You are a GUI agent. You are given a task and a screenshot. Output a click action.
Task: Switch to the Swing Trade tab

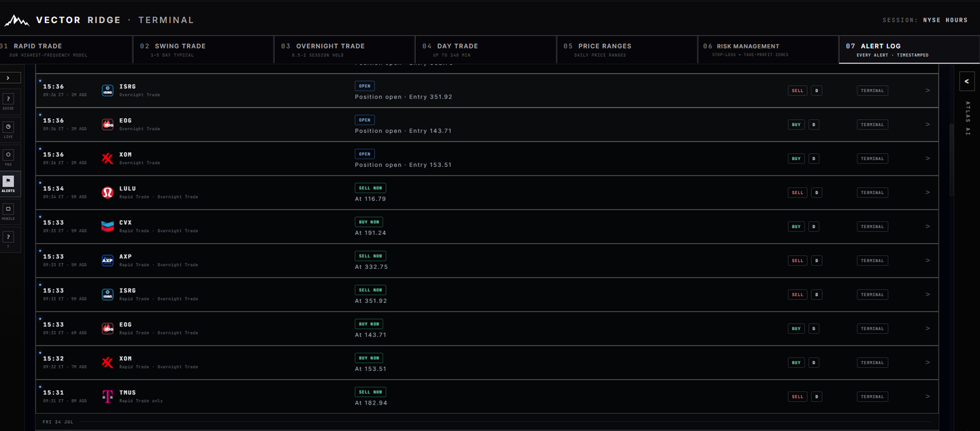click(203, 50)
